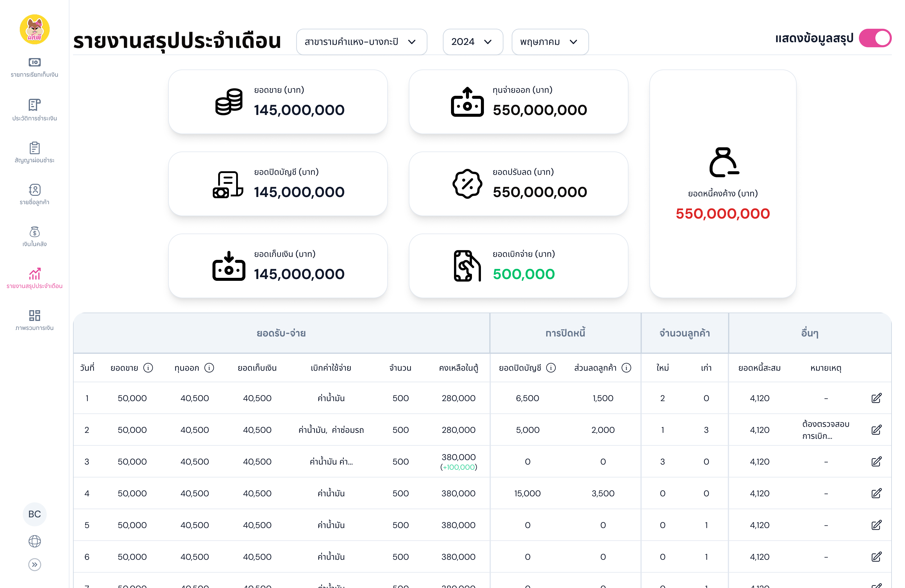The image size is (905, 588).
Task: Open ประวัติการชำระเงิน page
Action: point(34,110)
